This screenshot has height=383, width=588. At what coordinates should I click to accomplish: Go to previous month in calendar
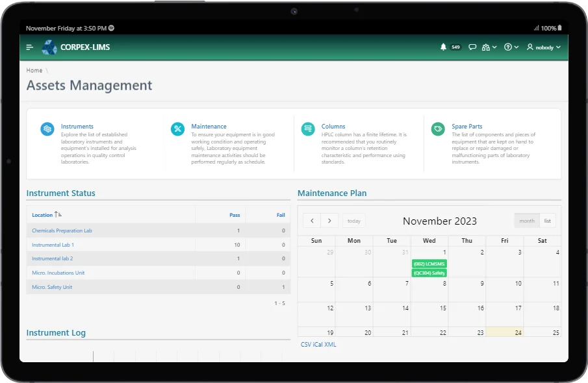(x=313, y=221)
